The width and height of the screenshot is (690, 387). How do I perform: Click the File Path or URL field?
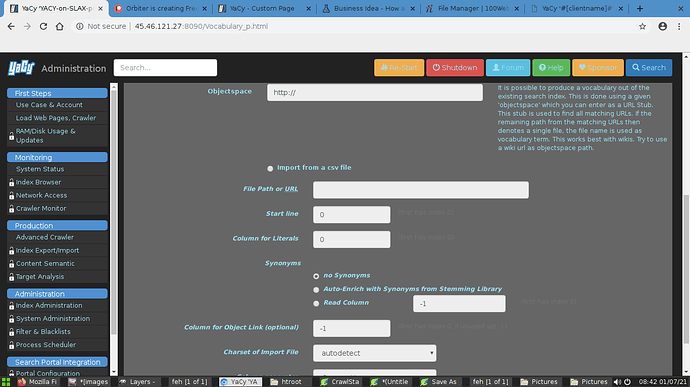pos(421,190)
